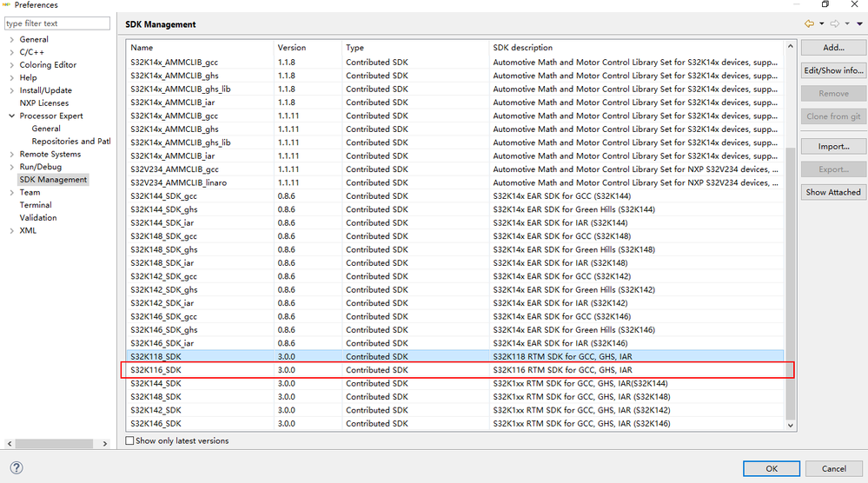
Task: Toggle Show only latest versions checkbox
Action: pyautogui.click(x=129, y=441)
